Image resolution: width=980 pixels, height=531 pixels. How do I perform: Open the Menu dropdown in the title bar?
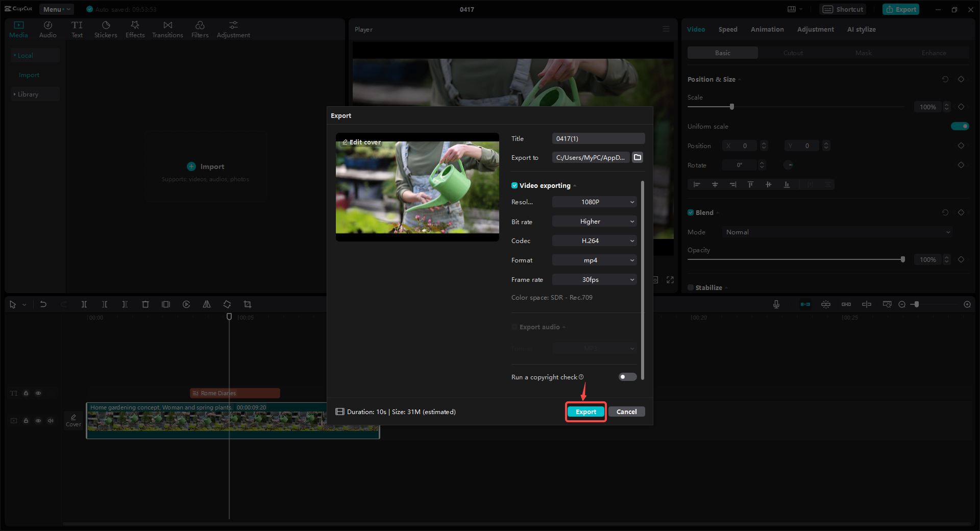[x=56, y=9]
